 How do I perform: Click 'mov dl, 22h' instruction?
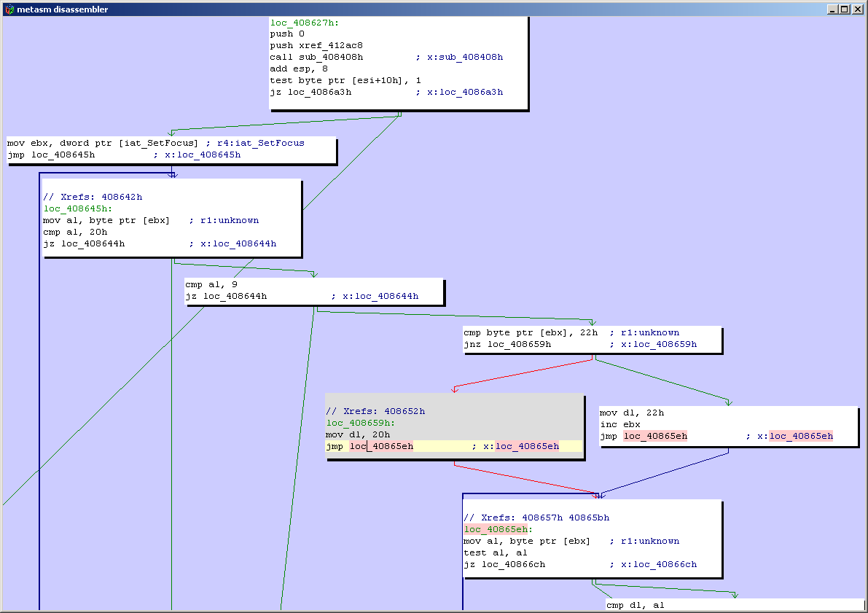click(x=632, y=413)
